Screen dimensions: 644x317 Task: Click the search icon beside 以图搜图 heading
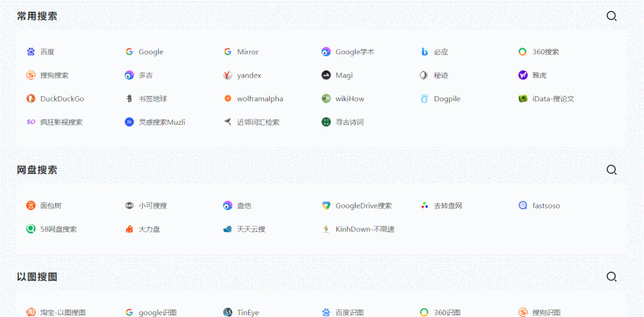612,277
